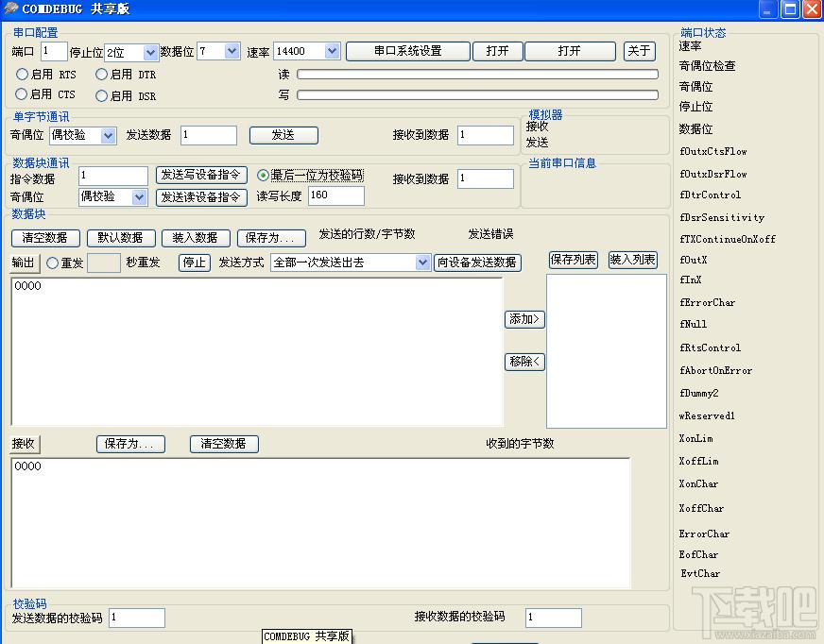Image resolution: width=824 pixels, height=644 pixels.
Task: Click the 读写长度 input field
Action: [x=335, y=196]
